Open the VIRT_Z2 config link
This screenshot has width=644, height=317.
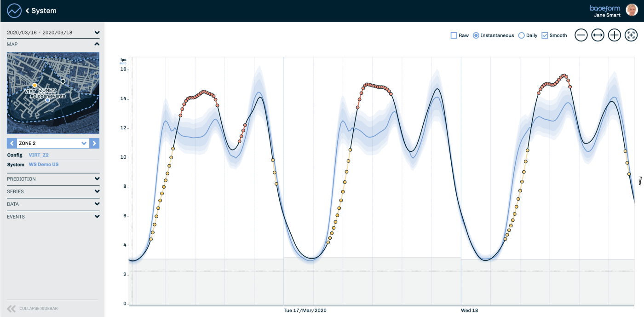point(38,155)
